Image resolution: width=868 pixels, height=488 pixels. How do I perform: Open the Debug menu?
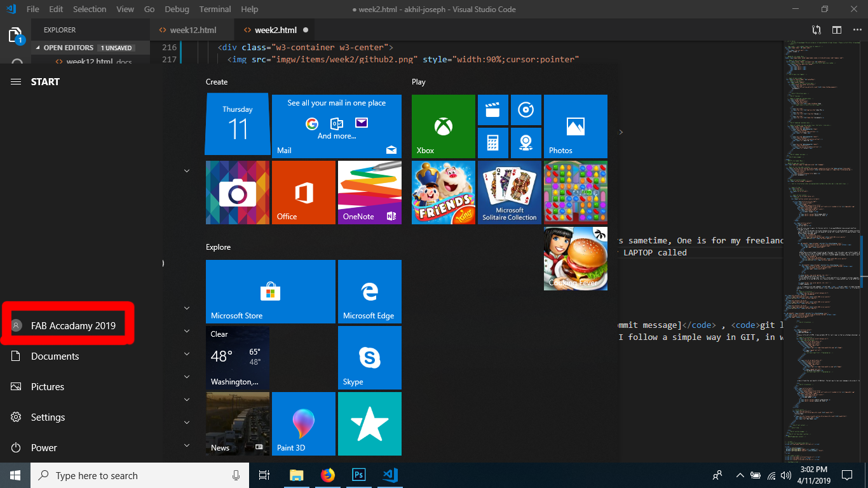click(177, 10)
